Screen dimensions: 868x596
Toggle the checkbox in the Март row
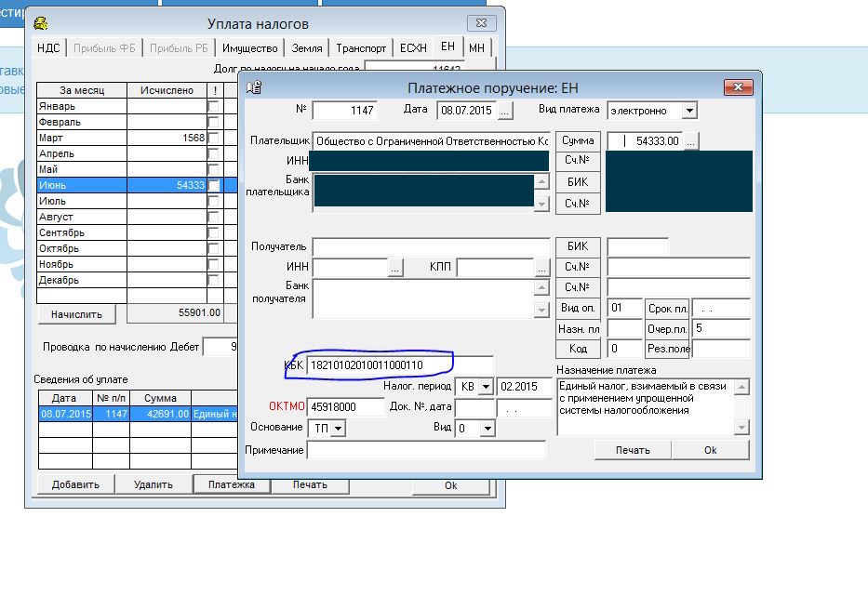click(x=213, y=139)
